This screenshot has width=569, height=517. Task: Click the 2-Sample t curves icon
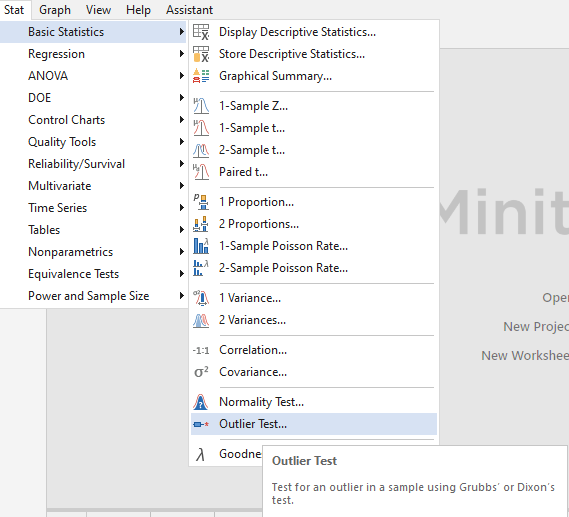click(x=201, y=150)
